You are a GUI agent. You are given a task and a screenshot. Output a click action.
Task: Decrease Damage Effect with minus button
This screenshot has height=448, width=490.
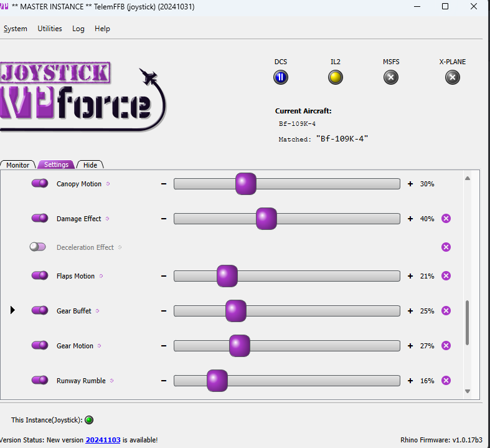(x=164, y=219)
